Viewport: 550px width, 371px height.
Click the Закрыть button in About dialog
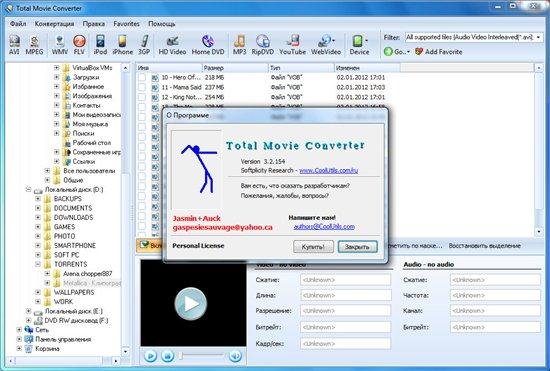click(357, 247)
